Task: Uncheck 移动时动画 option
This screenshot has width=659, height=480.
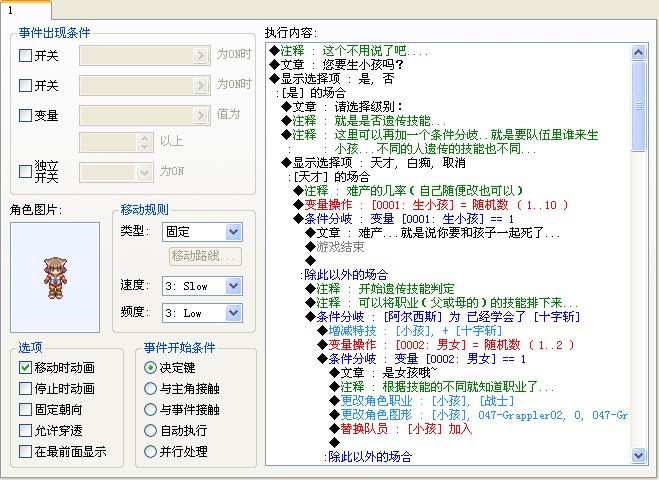Action: (x=25, y=367)
